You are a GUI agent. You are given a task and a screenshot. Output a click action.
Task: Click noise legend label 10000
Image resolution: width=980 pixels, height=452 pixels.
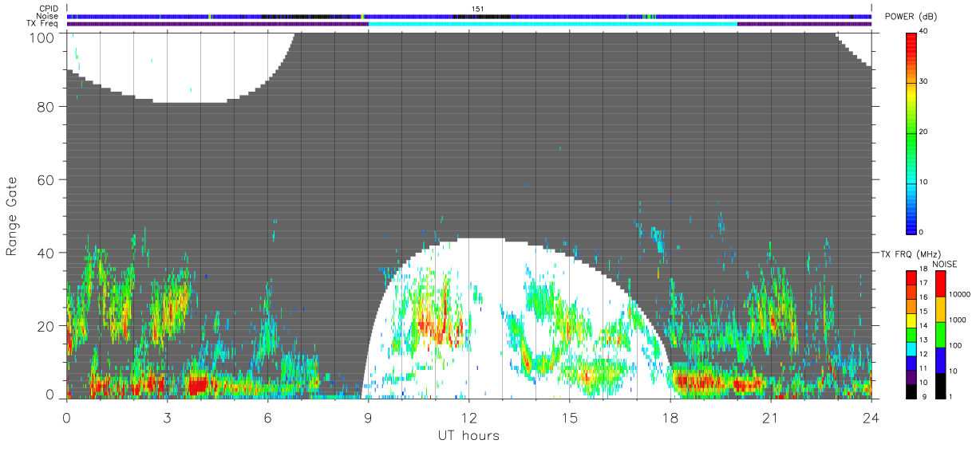tap(961, 294)
